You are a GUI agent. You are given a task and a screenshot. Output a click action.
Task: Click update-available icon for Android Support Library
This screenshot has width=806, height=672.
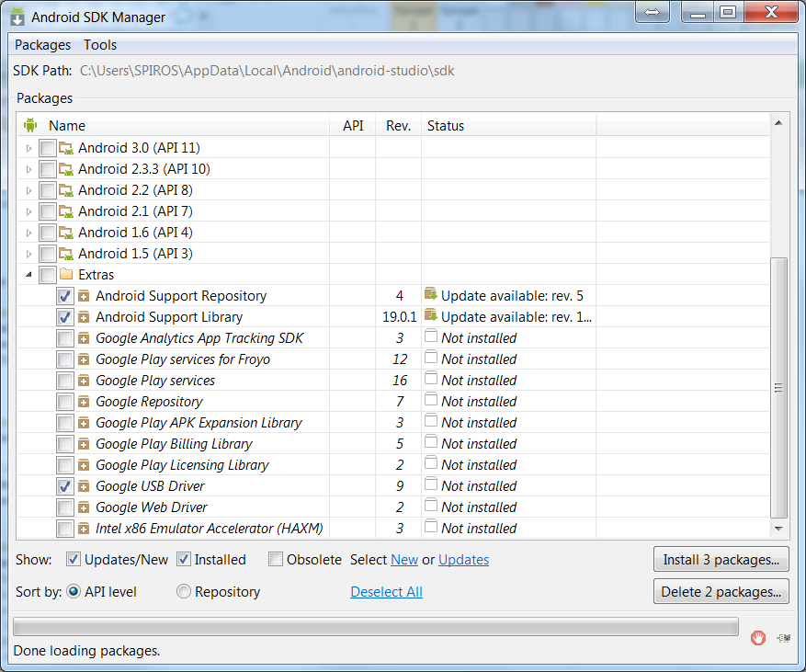tap(431, 315)
